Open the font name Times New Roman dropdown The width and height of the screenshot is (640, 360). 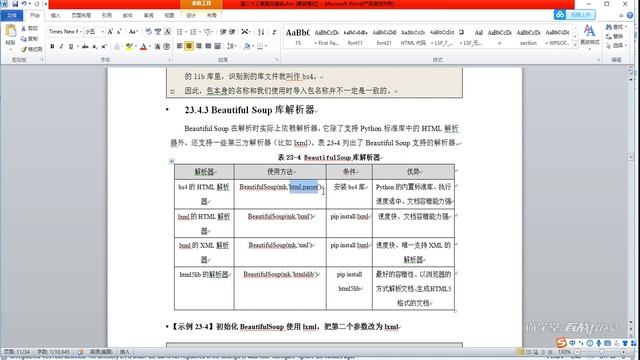point(81,31)
